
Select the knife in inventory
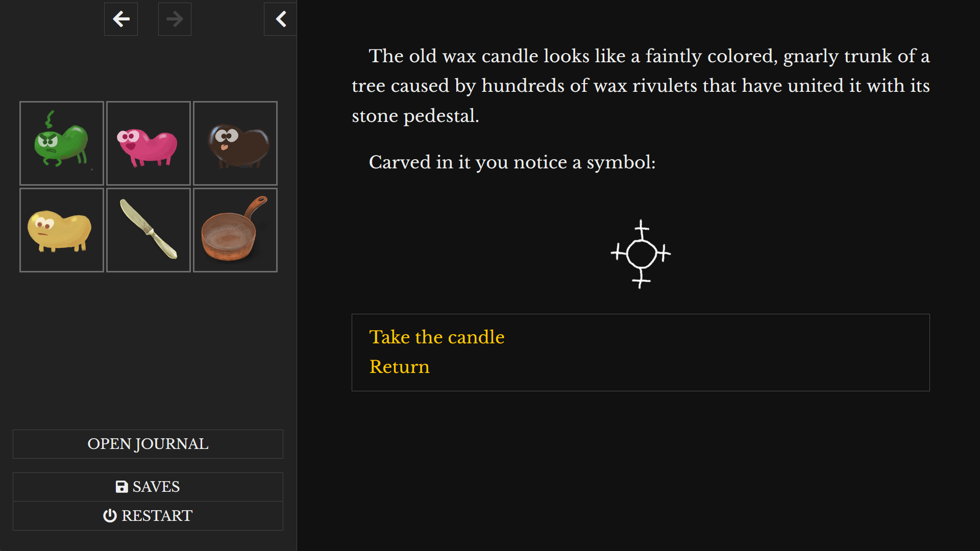[149, 230]
